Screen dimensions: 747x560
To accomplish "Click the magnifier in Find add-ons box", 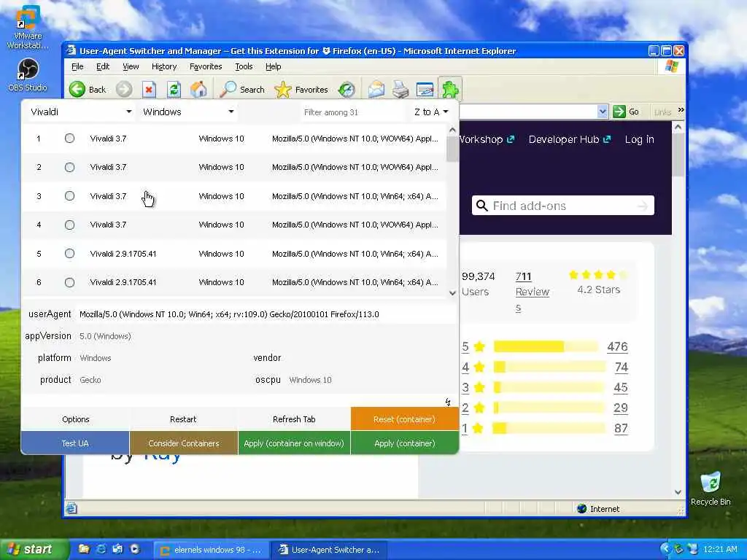I will click(482, 206).
